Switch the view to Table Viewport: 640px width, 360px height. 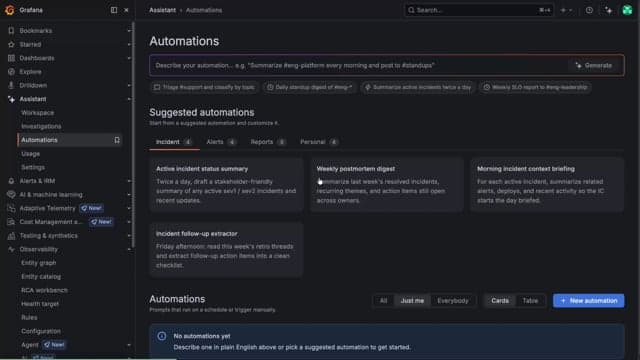(x=530, y=301)
